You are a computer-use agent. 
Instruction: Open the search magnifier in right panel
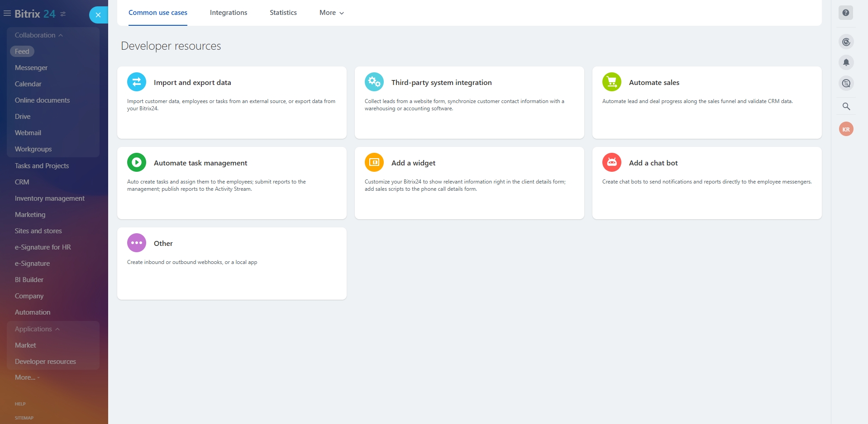pos(846,107)
